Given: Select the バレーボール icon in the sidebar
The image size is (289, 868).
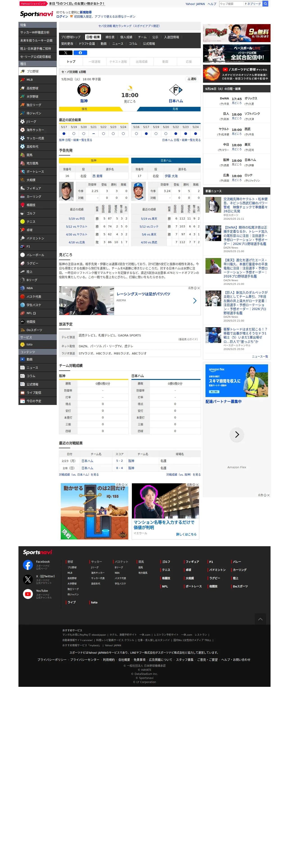Looking at the screenshot, I should pyautogui.click(x=23, y=255).
